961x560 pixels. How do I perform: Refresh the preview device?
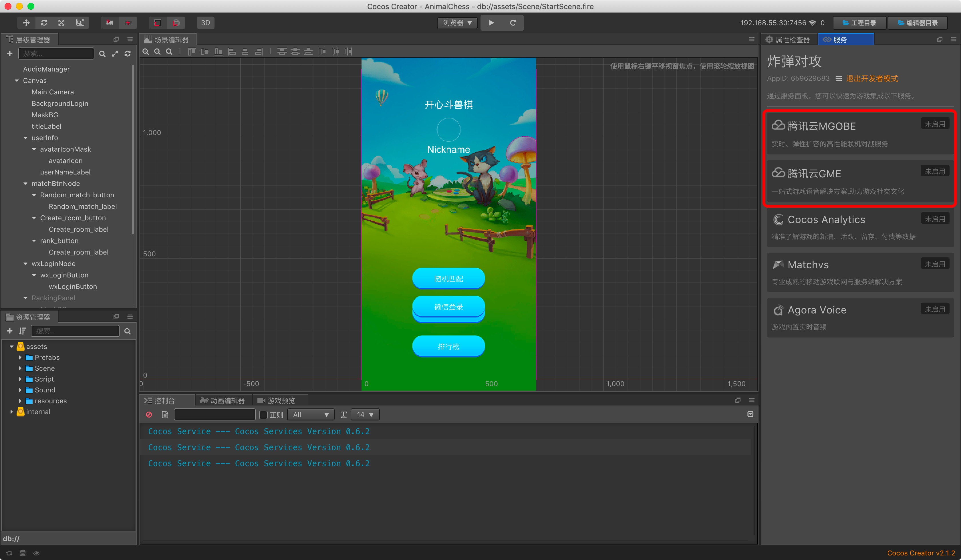(x=513, y=23)
